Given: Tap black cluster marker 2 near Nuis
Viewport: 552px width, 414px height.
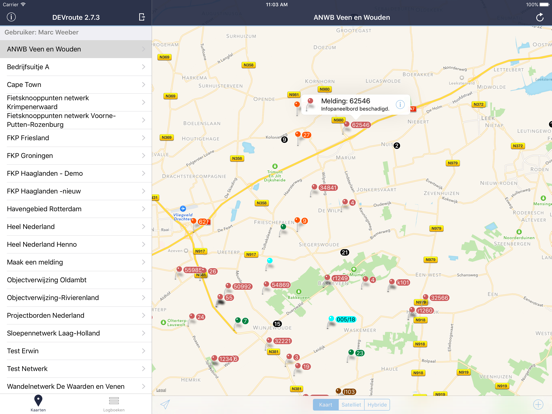Looking at the screenshot, I should click(397, 145).
